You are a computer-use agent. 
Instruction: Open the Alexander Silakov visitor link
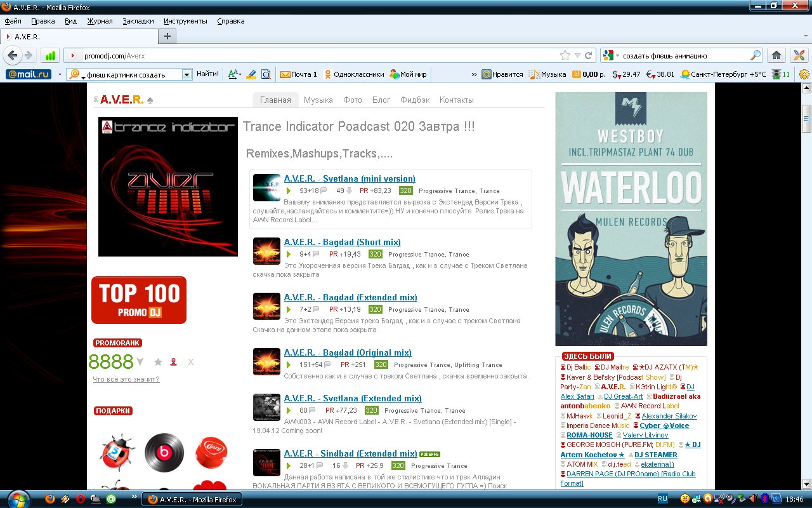(x=669, y=416)
